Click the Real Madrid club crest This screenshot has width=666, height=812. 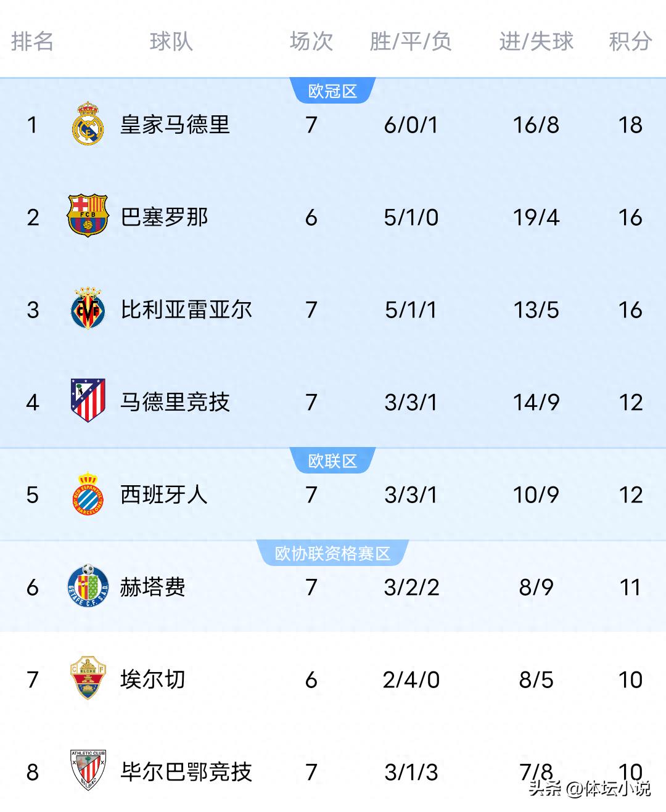click(x=88, y=125)
